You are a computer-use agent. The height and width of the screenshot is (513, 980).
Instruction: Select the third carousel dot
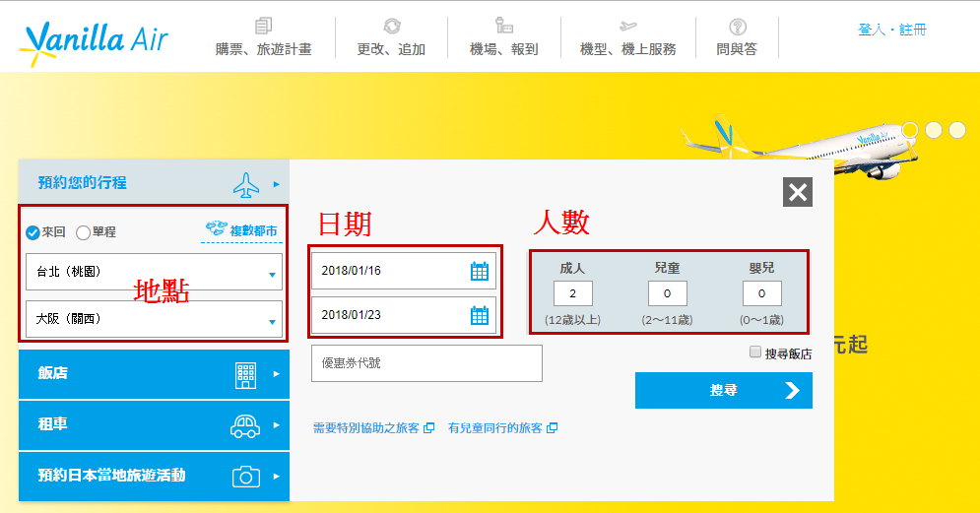pos(957,130)
